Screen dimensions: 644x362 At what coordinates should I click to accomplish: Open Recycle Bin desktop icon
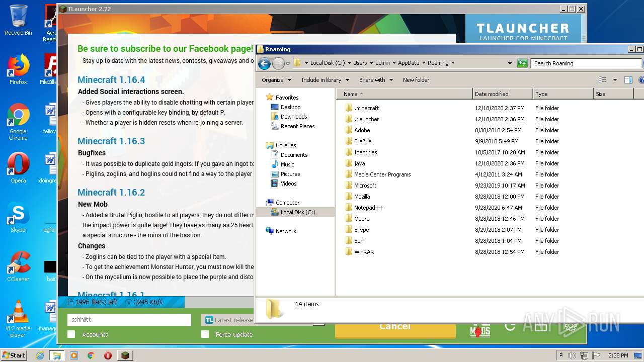coord(18,20)
